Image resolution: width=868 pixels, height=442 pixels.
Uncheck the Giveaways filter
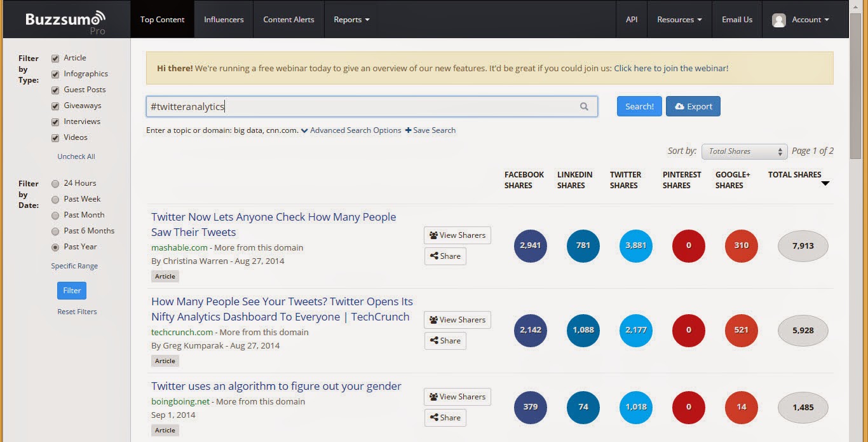coord(55,106)
